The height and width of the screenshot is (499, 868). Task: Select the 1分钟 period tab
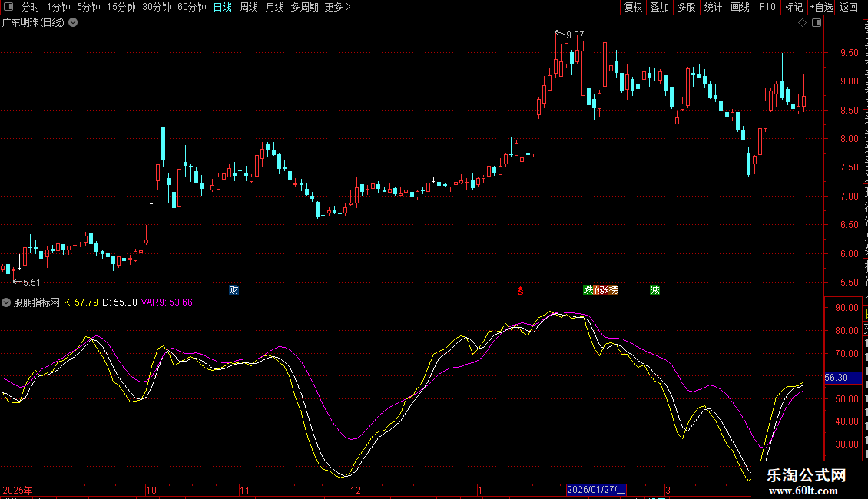[58, 7]
